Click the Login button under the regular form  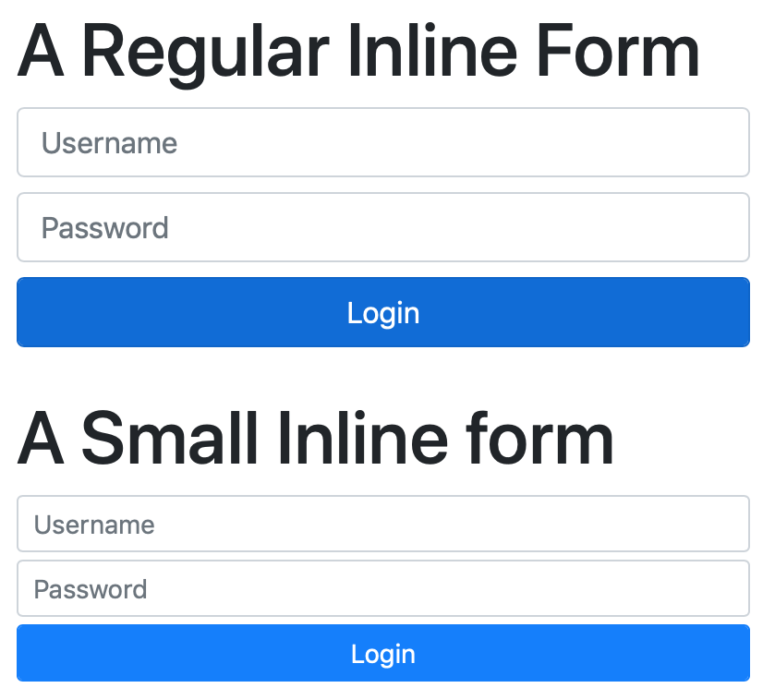pyautogui.click(x=383, y=312)
